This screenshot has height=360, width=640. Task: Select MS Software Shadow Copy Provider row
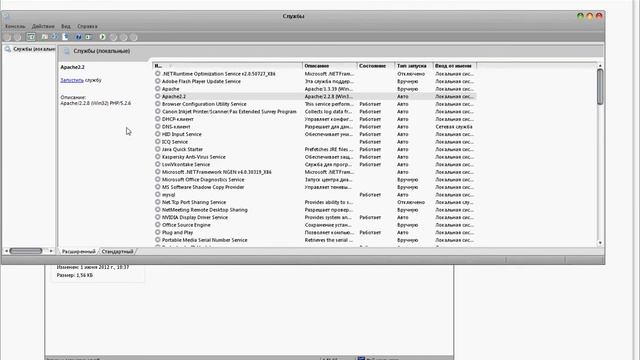pos(315,187)
